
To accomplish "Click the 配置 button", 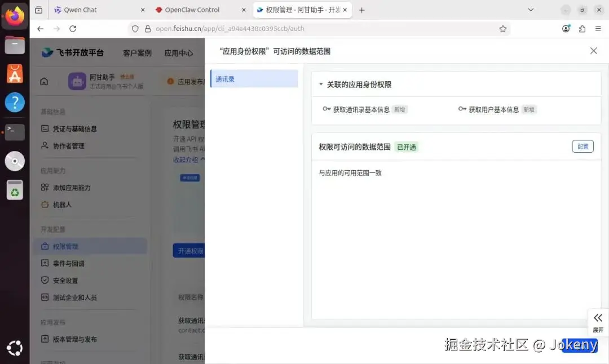I will click(x=582, y=147).
